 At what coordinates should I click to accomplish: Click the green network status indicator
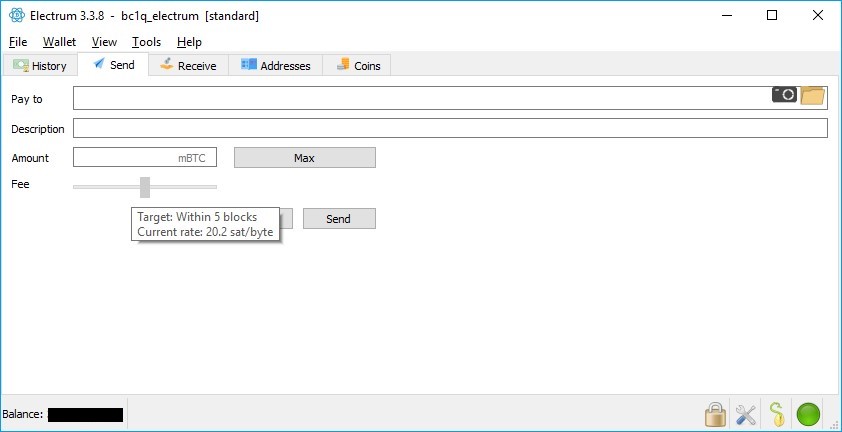pyautogui.click(x=808, y=414)
